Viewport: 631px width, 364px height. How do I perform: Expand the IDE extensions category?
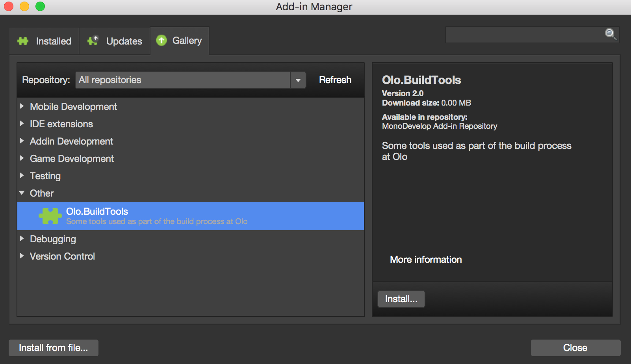pos(22,124)
